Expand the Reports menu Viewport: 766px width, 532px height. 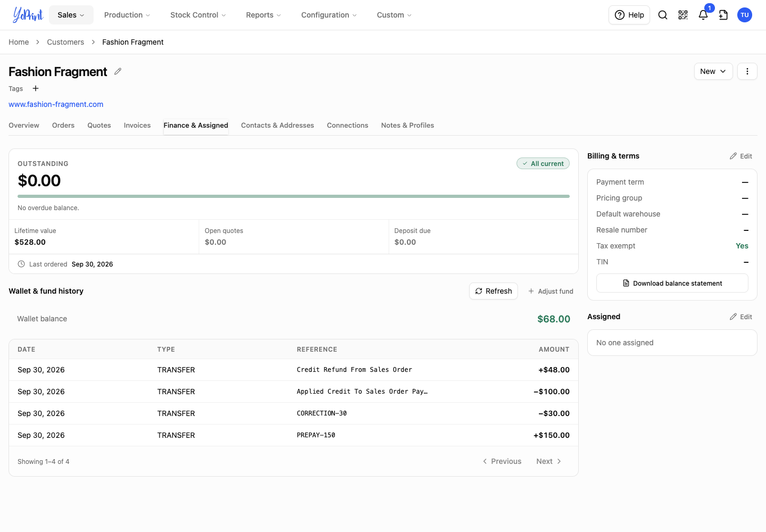click(x=263, y=15)
